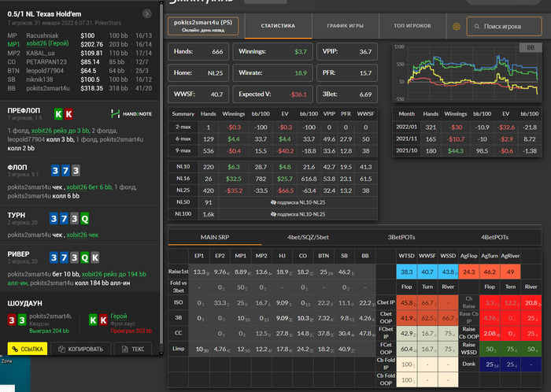Click the Winrate 18.9 stat box

(x=272, y=73)
